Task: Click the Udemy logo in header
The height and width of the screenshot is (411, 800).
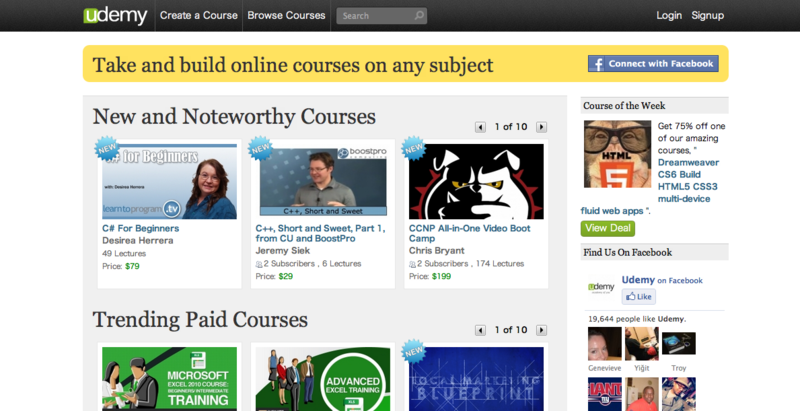Action: coord(115,15)
